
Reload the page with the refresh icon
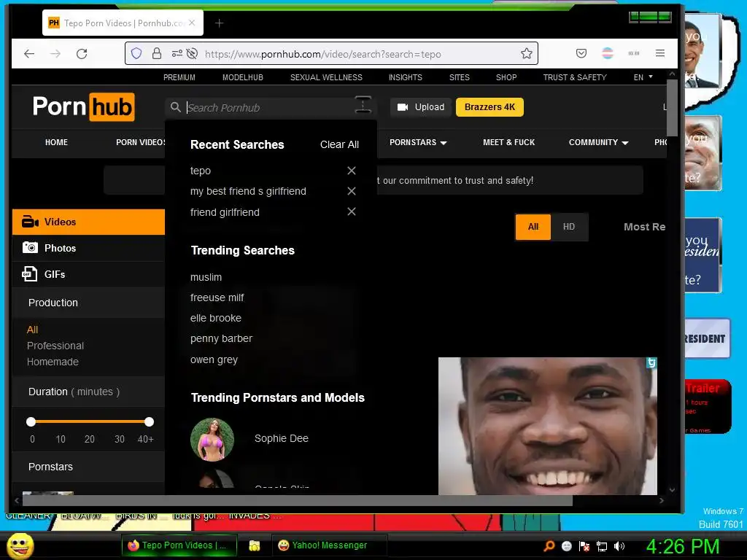82,54
